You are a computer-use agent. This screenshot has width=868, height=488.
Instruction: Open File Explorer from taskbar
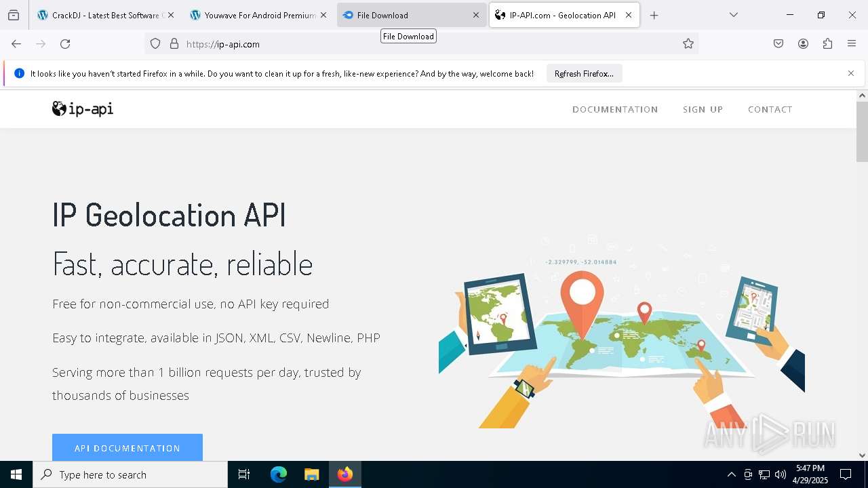[x=312, y=474]
